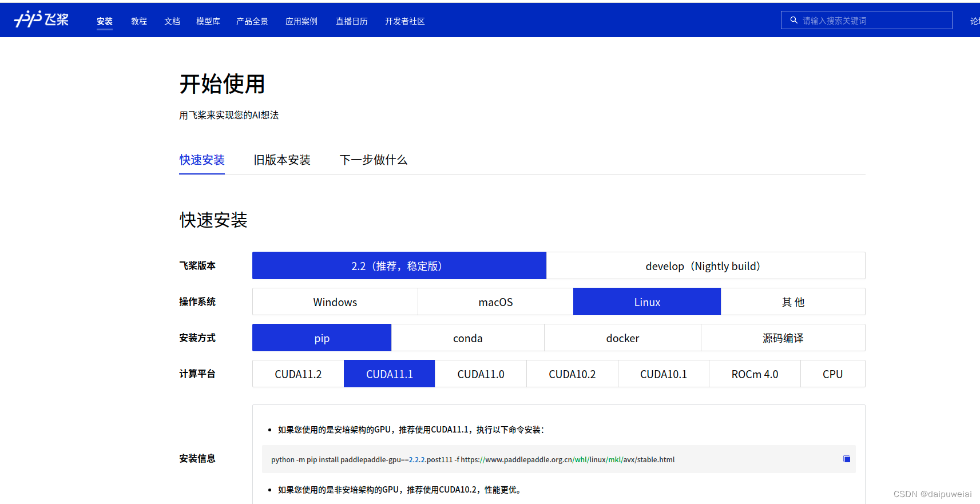This screenshot has width=980, height=504.
Task: Open the 安装 nav menu
Action: 105,21
